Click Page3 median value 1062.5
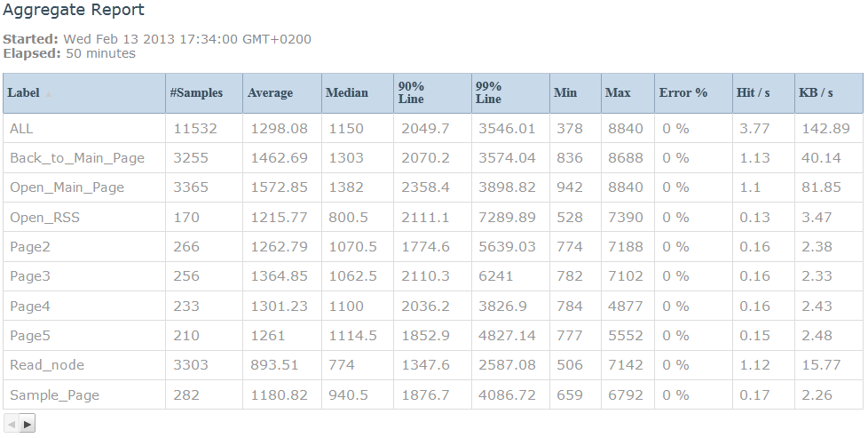This screenshot has height=438, width=868. pos(352,276)
